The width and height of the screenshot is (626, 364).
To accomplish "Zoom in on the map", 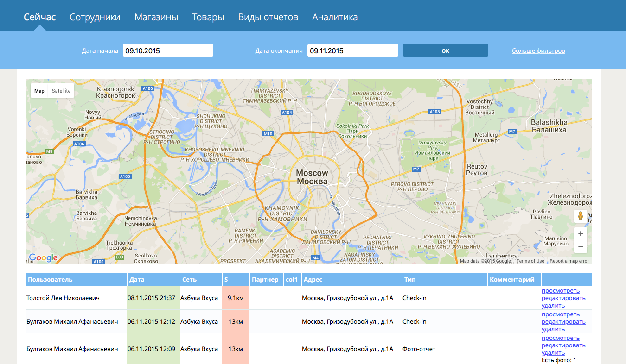I will point(580,234).
